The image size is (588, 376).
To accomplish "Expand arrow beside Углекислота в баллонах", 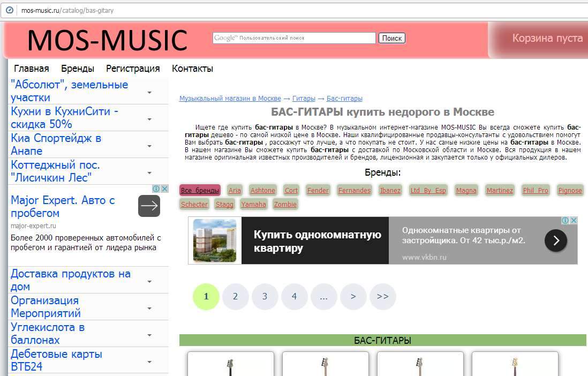I will (x=149, y=335).
